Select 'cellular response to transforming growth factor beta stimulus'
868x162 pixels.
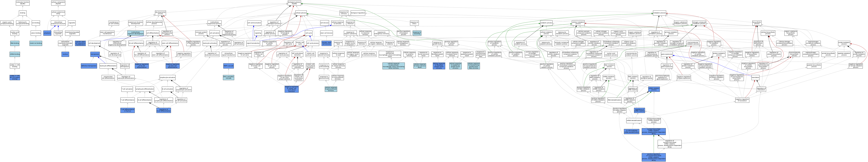point(473,66)
